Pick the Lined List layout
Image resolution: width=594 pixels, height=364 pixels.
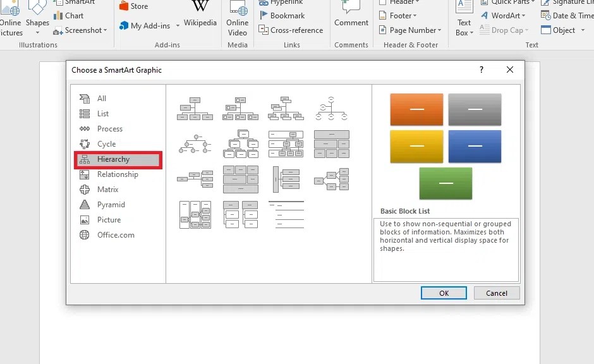point(286,215)
